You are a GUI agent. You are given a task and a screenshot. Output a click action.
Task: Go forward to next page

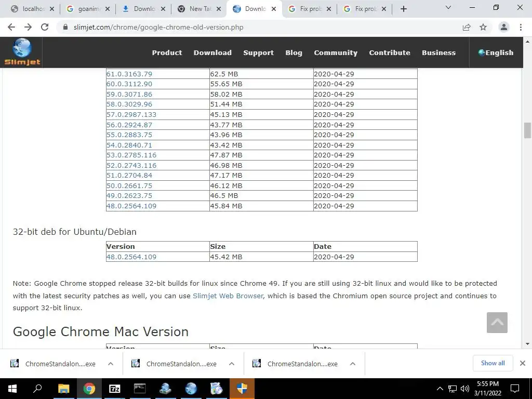coord(28,27)
